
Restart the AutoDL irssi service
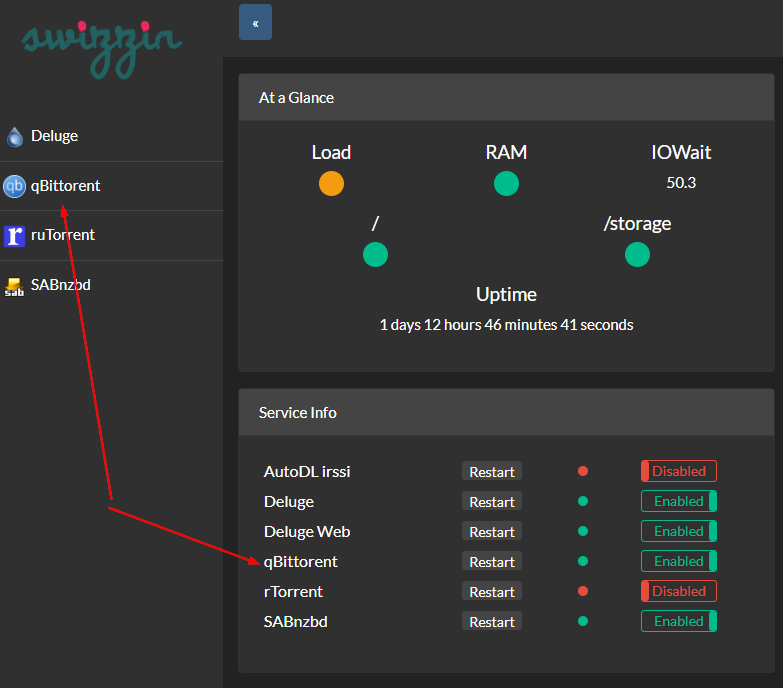tap(492, 471)
